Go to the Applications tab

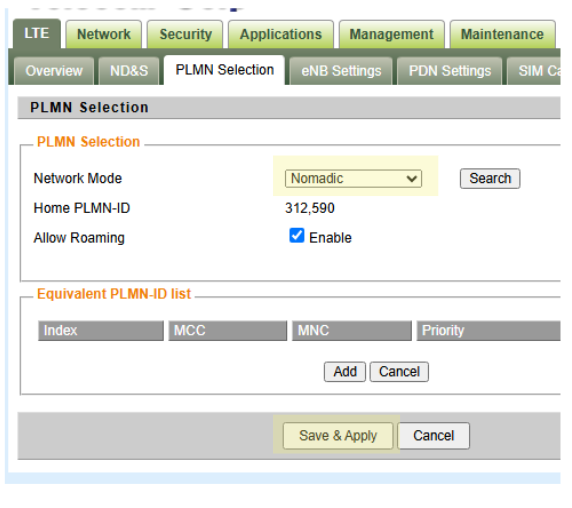tap(281, 34)
